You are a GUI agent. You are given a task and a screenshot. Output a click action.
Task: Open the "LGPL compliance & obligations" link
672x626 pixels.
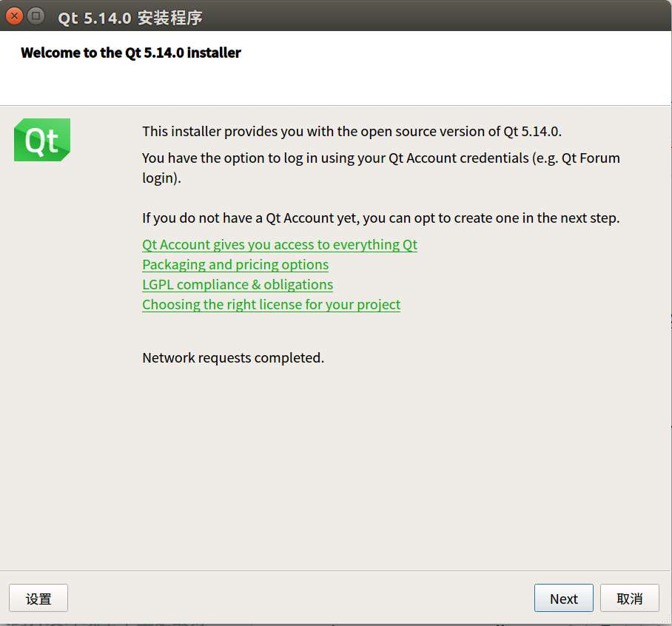point(237,284)
